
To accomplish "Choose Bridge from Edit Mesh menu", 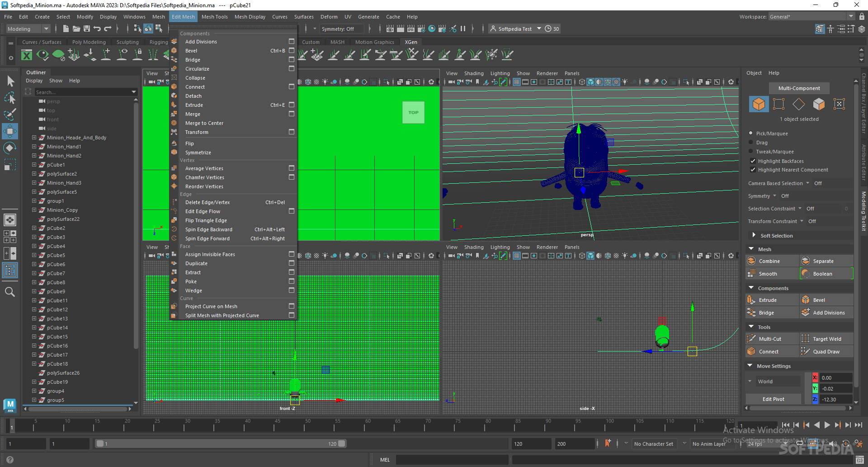I will 193,60.
